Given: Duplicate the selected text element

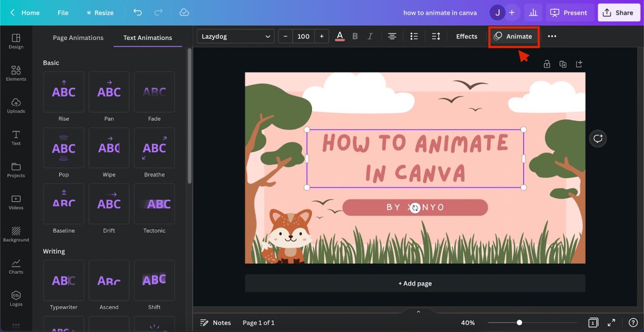Looking at the screenshot, I should tap(563, 64).
